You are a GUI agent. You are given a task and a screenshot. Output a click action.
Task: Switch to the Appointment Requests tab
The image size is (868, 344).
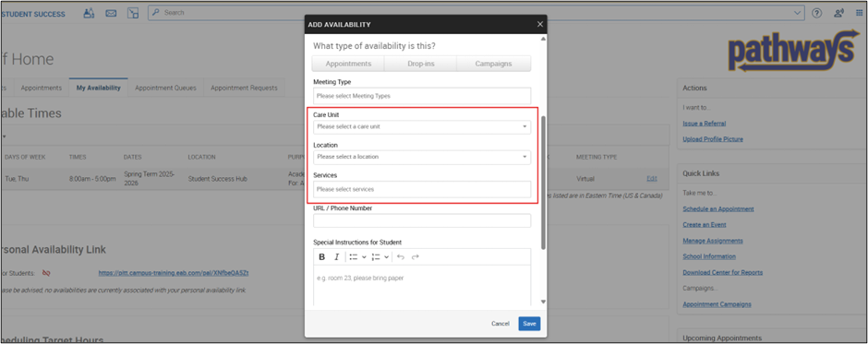pos(244,88)
